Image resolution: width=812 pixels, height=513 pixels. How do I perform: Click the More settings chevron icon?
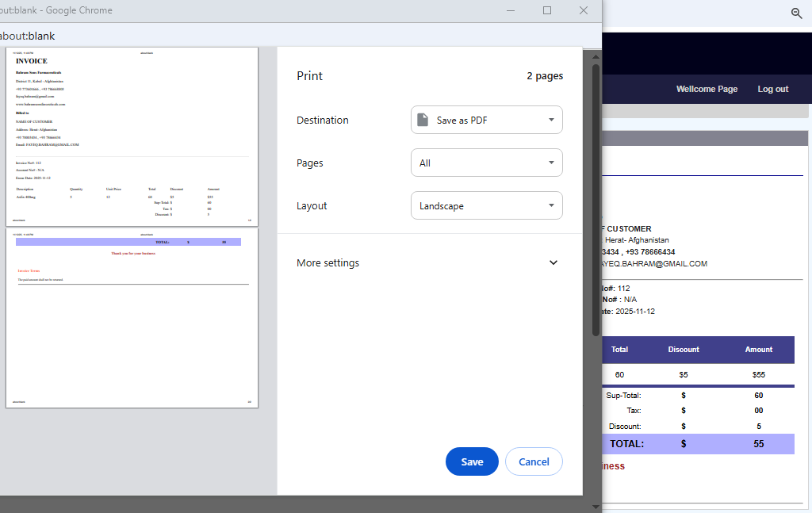pos(553,263)
